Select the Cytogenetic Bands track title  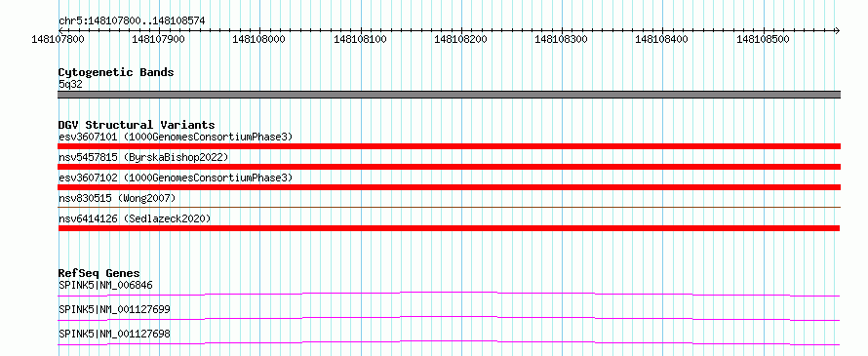point(116,72)
